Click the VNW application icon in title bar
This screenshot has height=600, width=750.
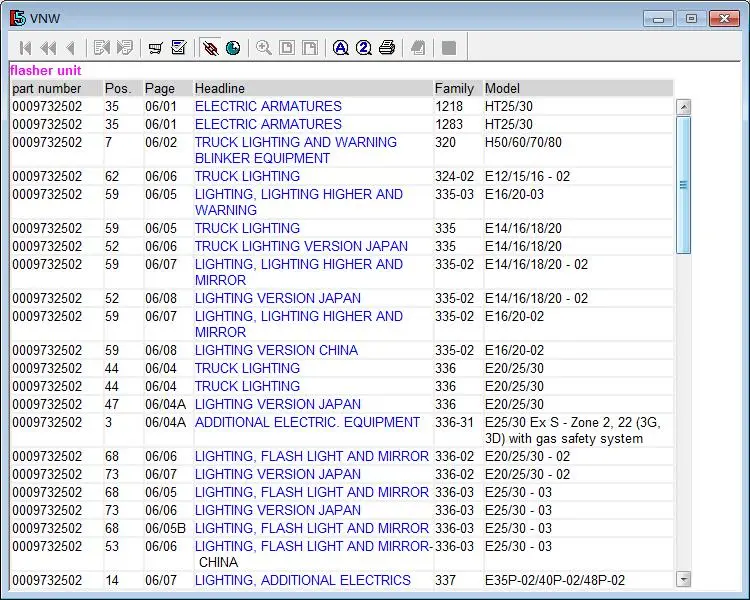[18, 18]
